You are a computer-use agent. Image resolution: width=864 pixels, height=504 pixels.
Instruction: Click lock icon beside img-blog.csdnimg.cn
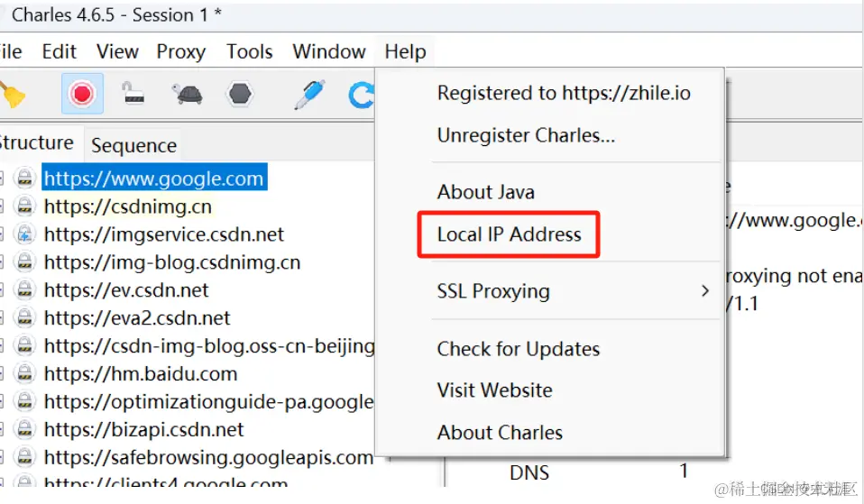[x=24, y=262]
